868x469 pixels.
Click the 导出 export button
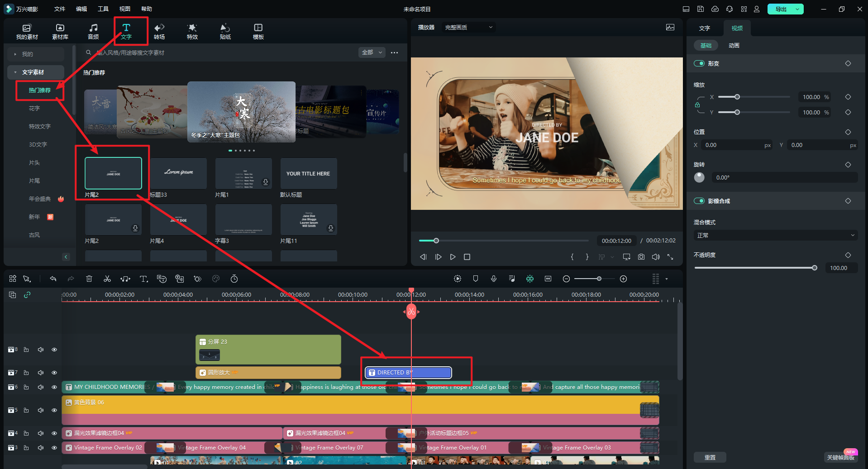click(781, 9)
